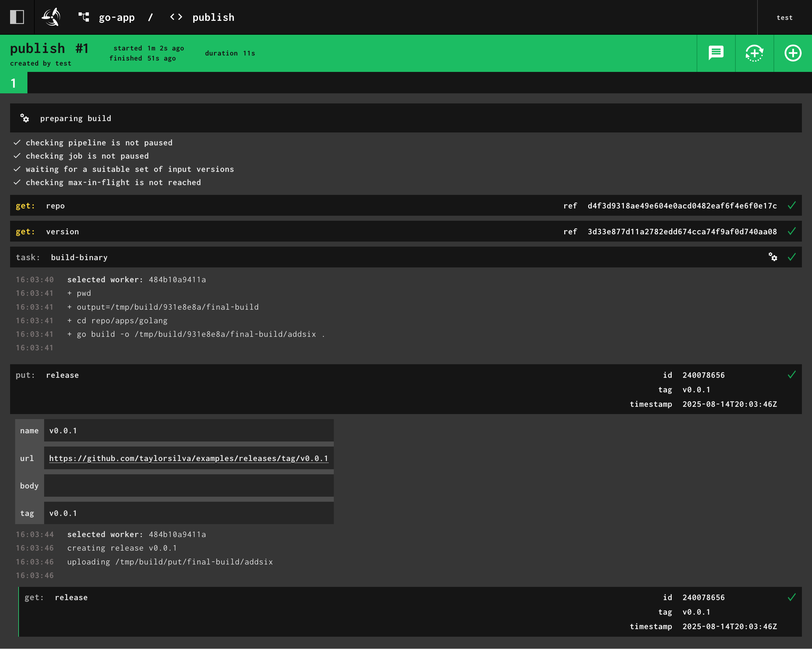The image size is (812, 649).
Task: Click the Concourse logo home icon
Action: (51, 17)
